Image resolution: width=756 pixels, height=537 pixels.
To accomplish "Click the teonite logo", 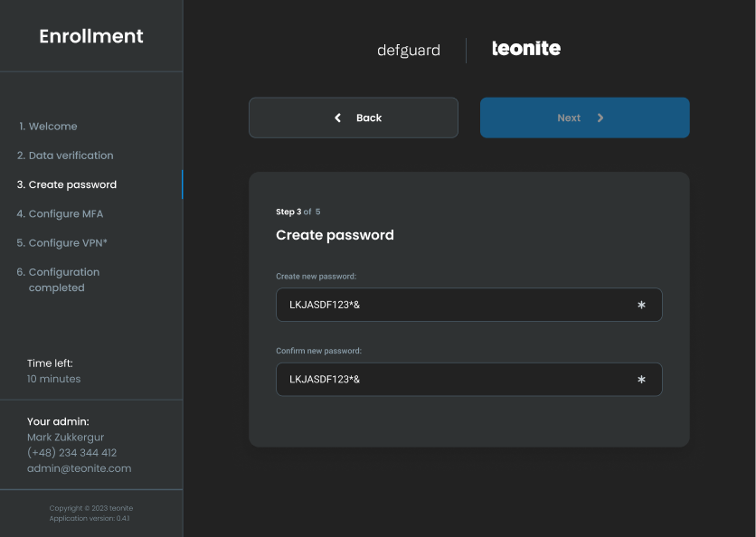I will tap(525, 49).
